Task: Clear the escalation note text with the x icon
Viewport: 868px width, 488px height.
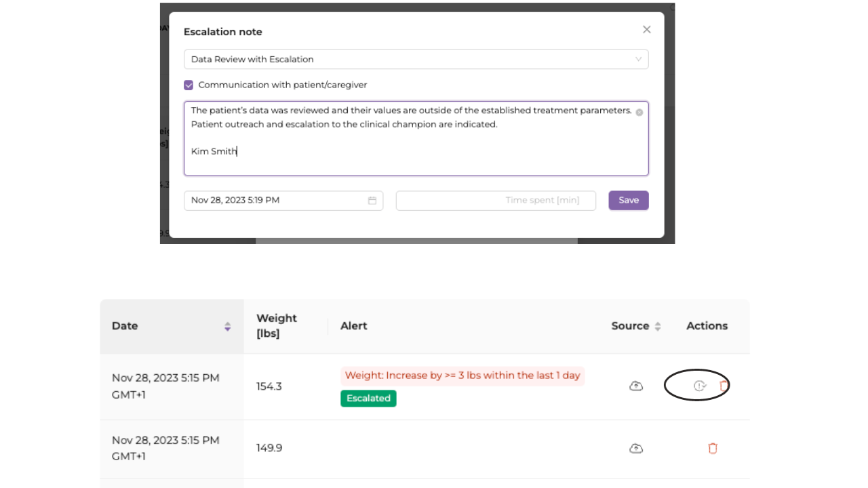Action: (639, 113)
